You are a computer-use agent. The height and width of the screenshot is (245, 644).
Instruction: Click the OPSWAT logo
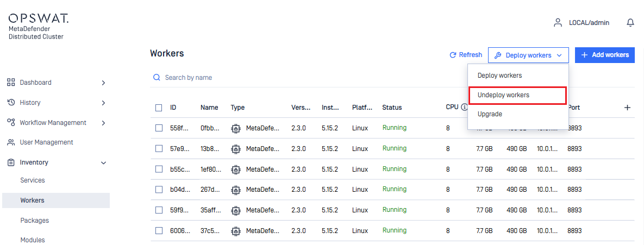pyautogui.click(x=39, y=18)
